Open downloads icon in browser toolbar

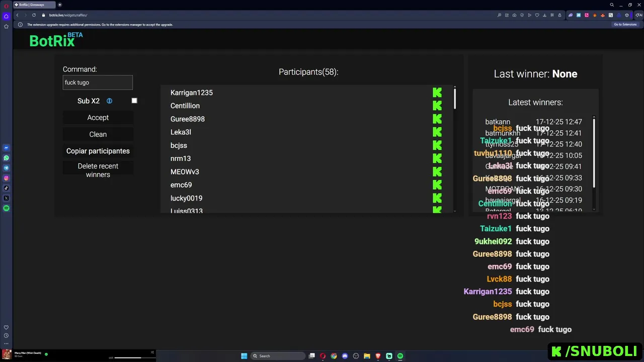coord(544,15)
